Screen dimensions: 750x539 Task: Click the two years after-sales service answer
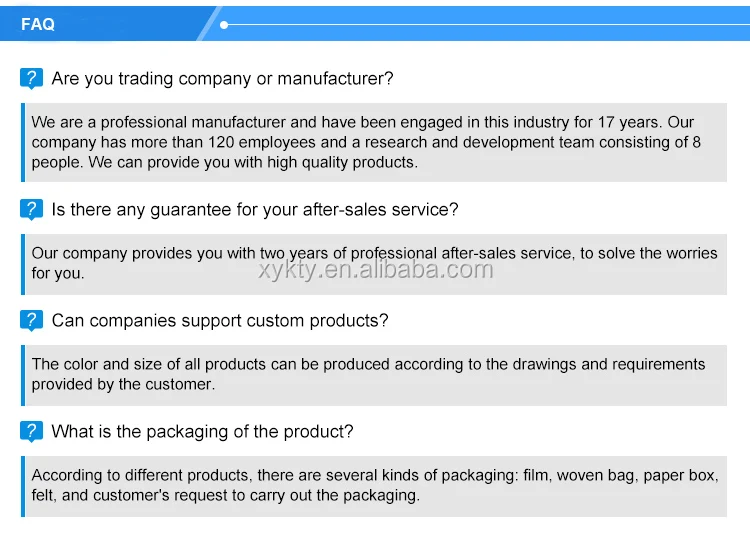coord(375,263)
